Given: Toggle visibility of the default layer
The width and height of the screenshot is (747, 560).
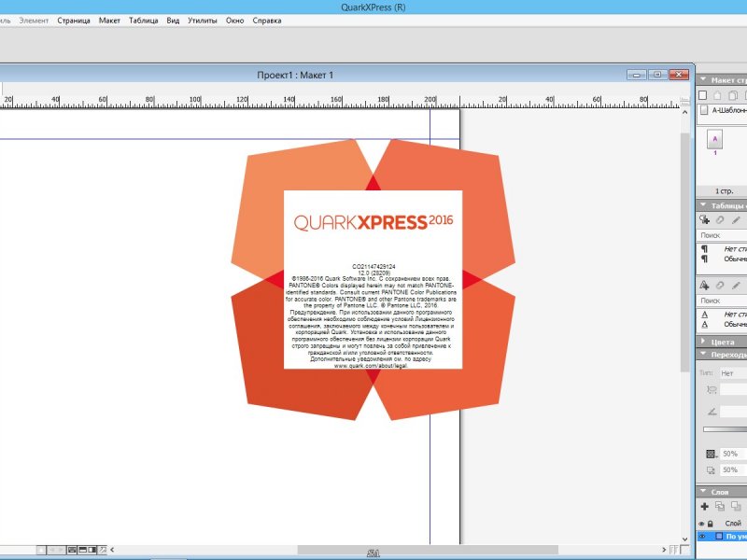Looking at the screenshot, I should tap(702, 536).
